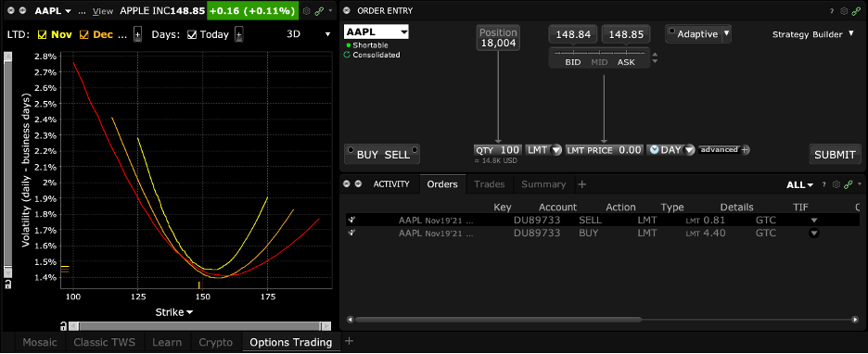
Task: Uncheck the Nov expiry checkbox
Action: tap(43, 34)
